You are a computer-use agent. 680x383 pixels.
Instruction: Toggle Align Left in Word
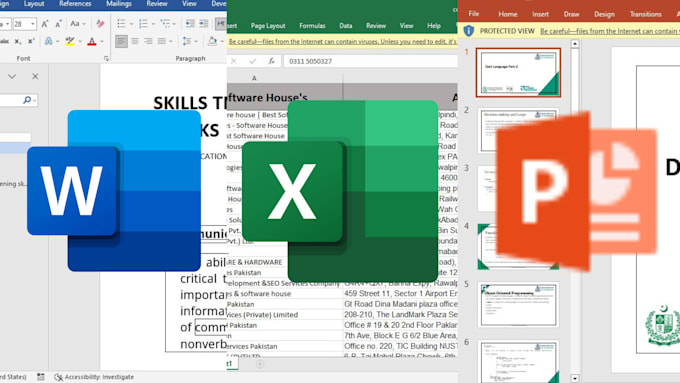pos(121,41)
